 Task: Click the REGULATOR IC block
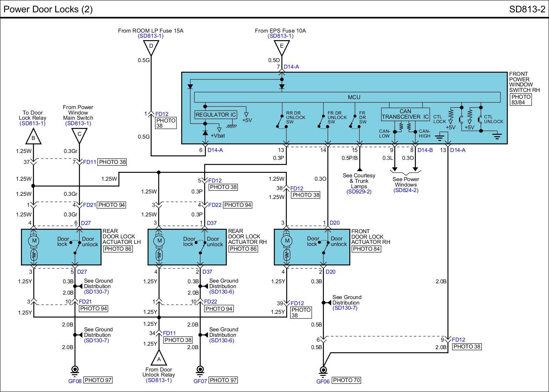tap(215, 115)
